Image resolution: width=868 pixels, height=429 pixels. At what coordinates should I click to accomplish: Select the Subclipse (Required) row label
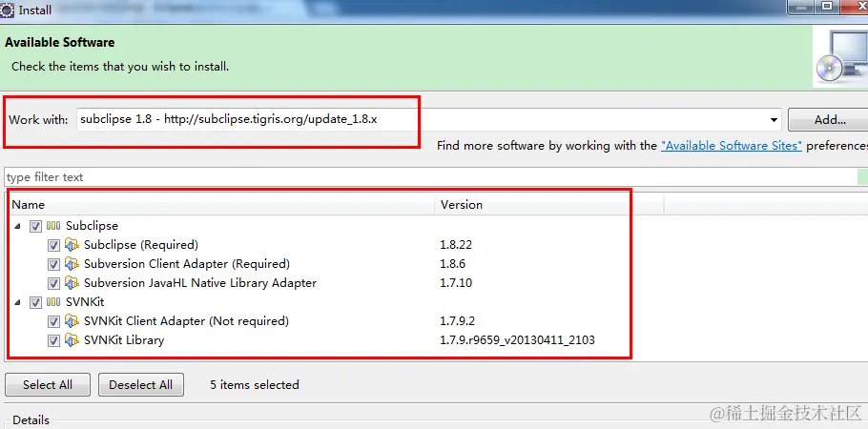point(141,245)
